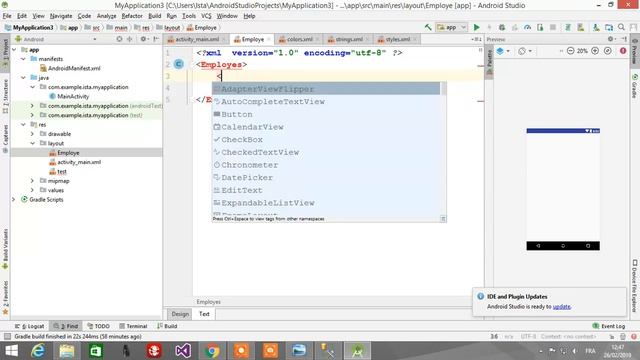Hide the Project panel with its hide icon
This screenshot has height=360, width=640.
click(x=156, y=39)
